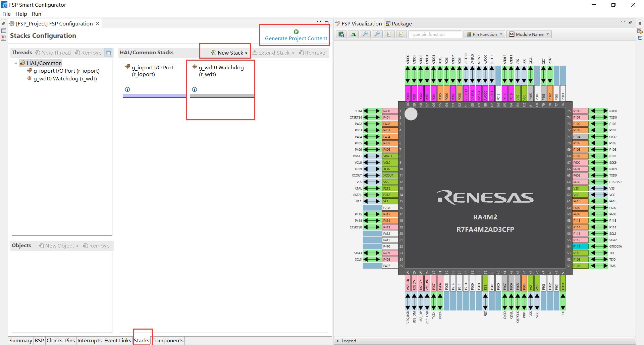Zoom out the package view
Viewport: 644px width, 345px height.
(365, 34)
